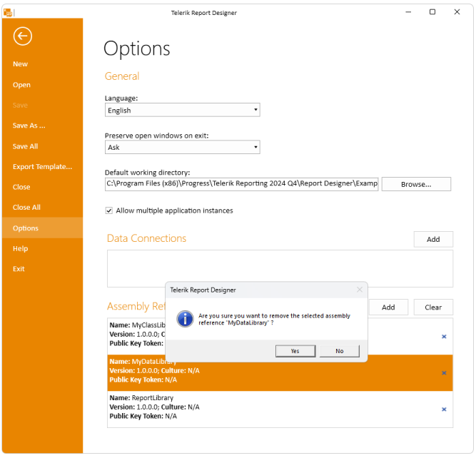
Task: Cancel removal with the No button
Action: 340,351
